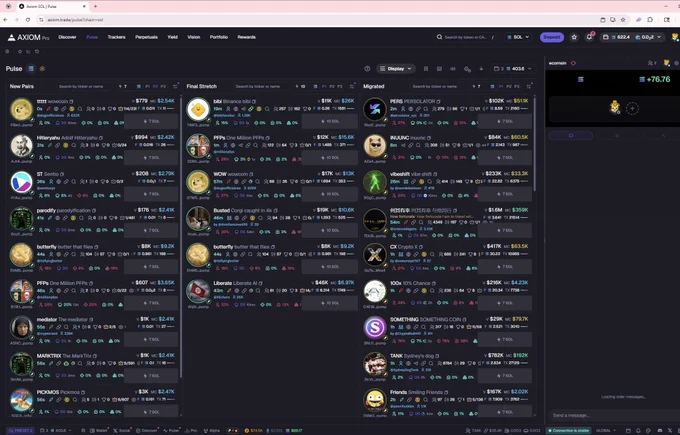The width and height of the screenshot is (680, 435).
Task: Click the token search field in header
Action: [465, 37]
